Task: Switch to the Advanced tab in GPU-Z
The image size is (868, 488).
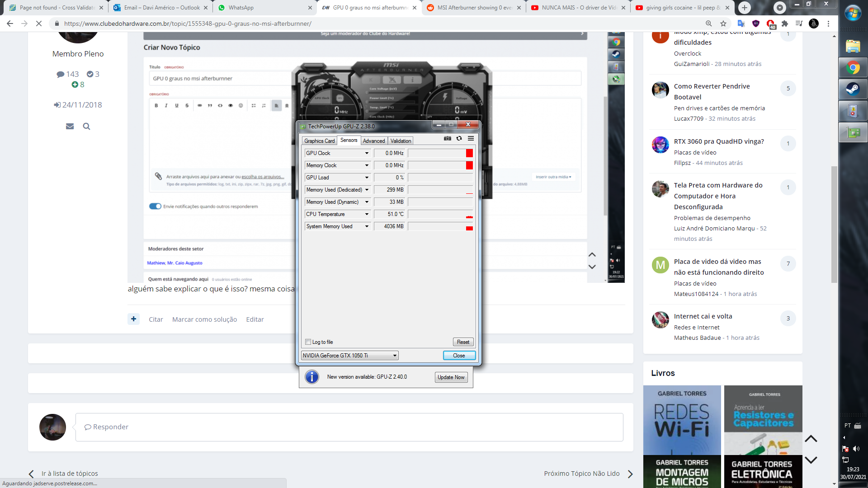Action: click(x=374, y=141)
